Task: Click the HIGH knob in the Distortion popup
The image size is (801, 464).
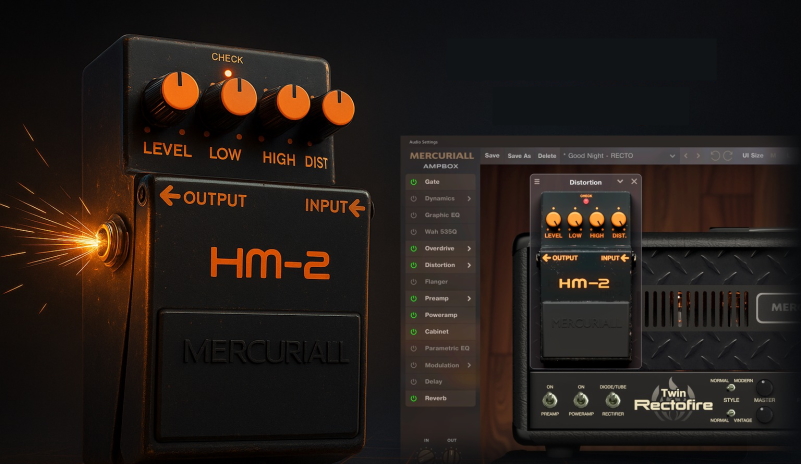Action: 597,220
